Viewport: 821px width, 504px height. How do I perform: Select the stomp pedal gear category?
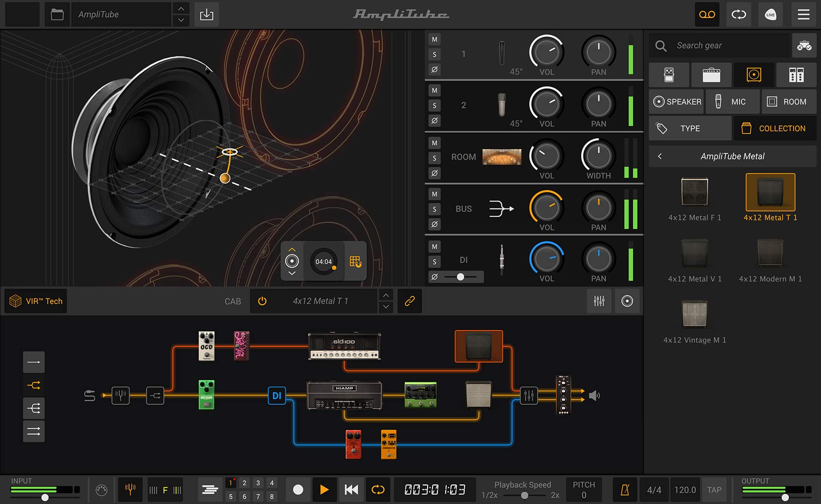coord(669,75)
